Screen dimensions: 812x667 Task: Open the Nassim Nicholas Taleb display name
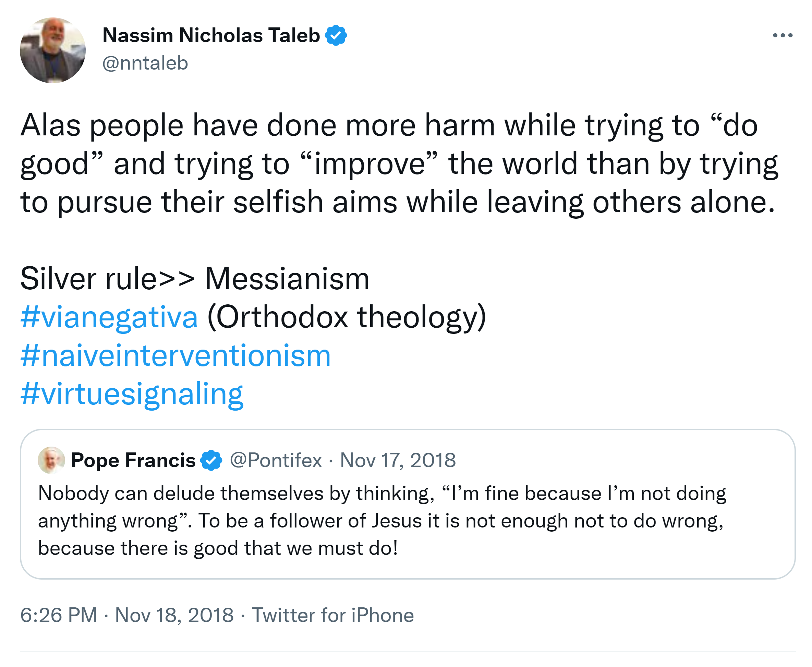point(211,35)
